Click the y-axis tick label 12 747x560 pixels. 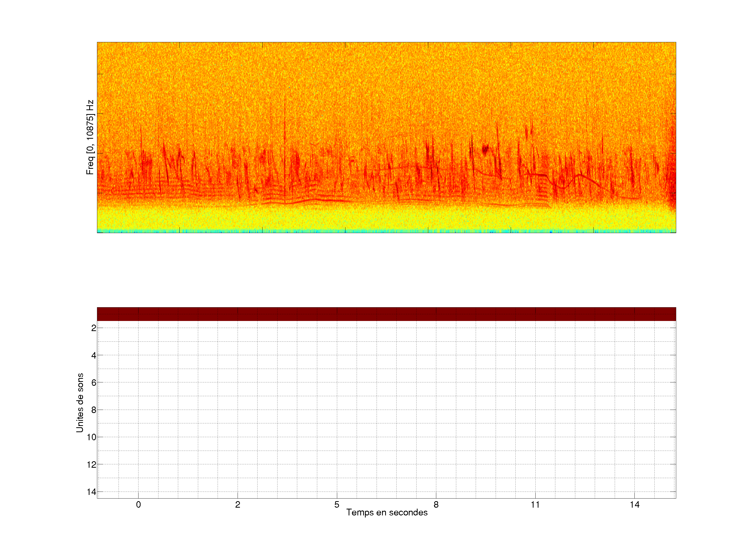click(x=92, y=465)
